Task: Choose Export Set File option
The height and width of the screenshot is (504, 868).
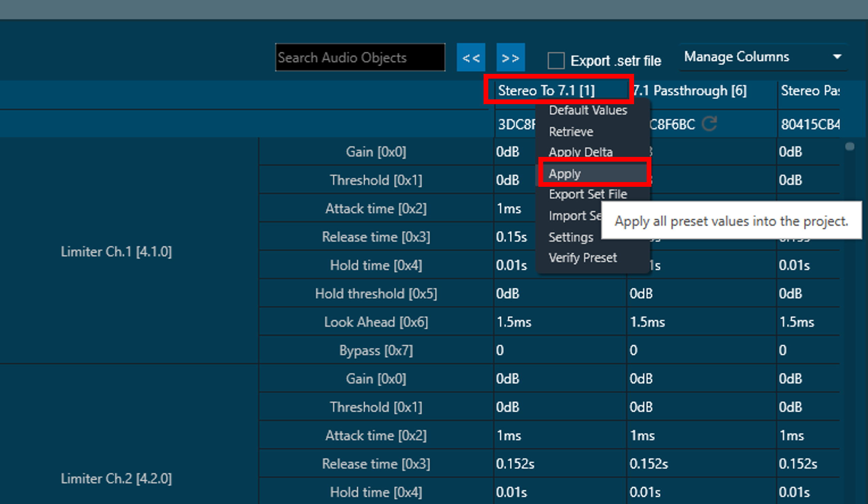Action: click(588, 194)
